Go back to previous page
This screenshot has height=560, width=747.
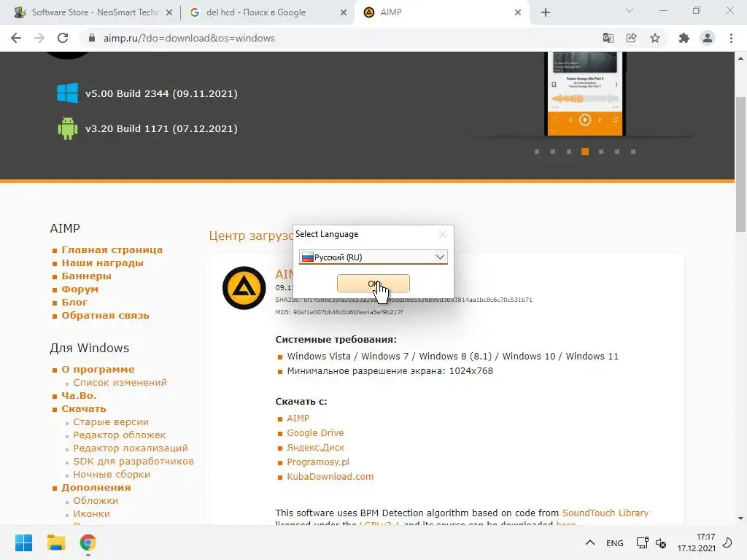pyautogui.click(x=16, y=38)
